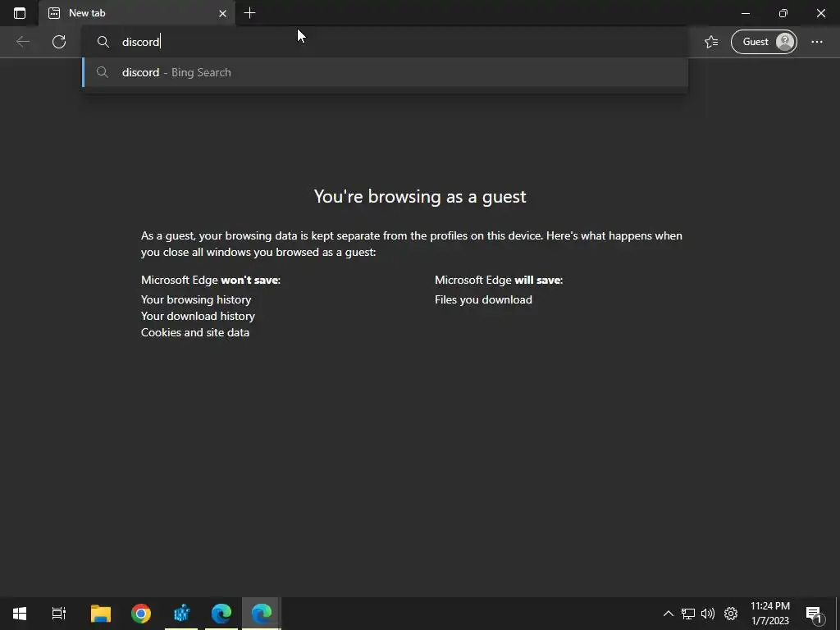The image size is (840, 630).
Task: Minimize the Edge window
Action: (x=745, y=13)
